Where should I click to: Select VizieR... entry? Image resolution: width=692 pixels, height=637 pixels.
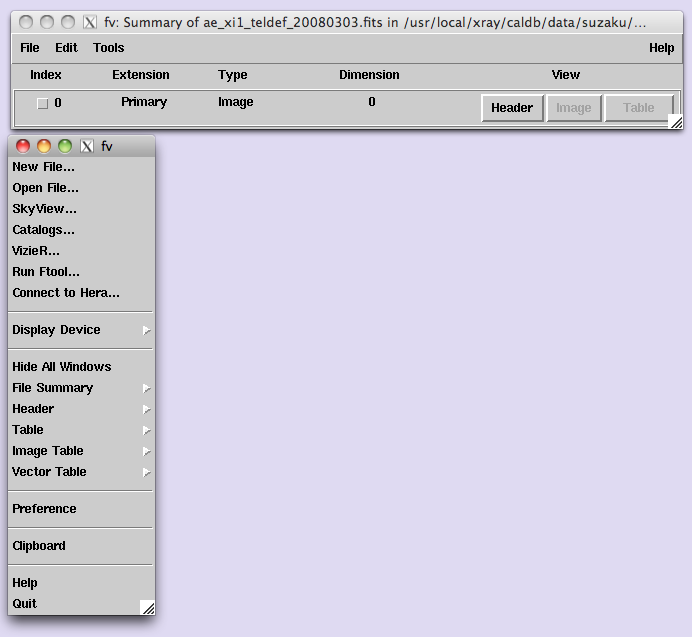(x=36, y=251)
